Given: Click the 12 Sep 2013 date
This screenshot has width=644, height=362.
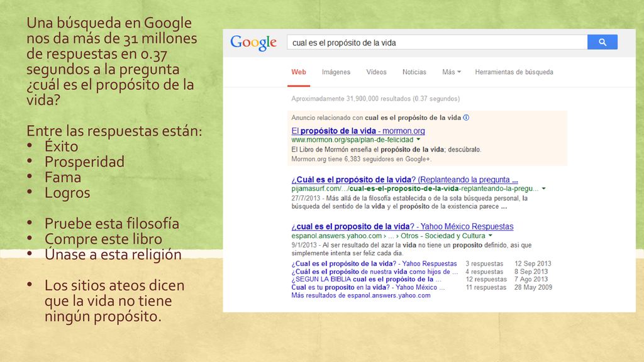Looking at the screenshot, I should (533, 263).
